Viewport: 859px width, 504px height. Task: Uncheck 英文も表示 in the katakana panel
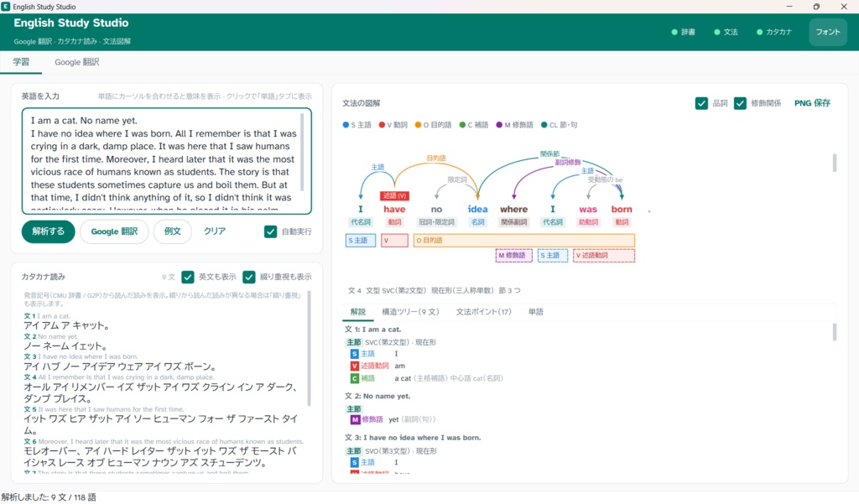pos(188,277)
